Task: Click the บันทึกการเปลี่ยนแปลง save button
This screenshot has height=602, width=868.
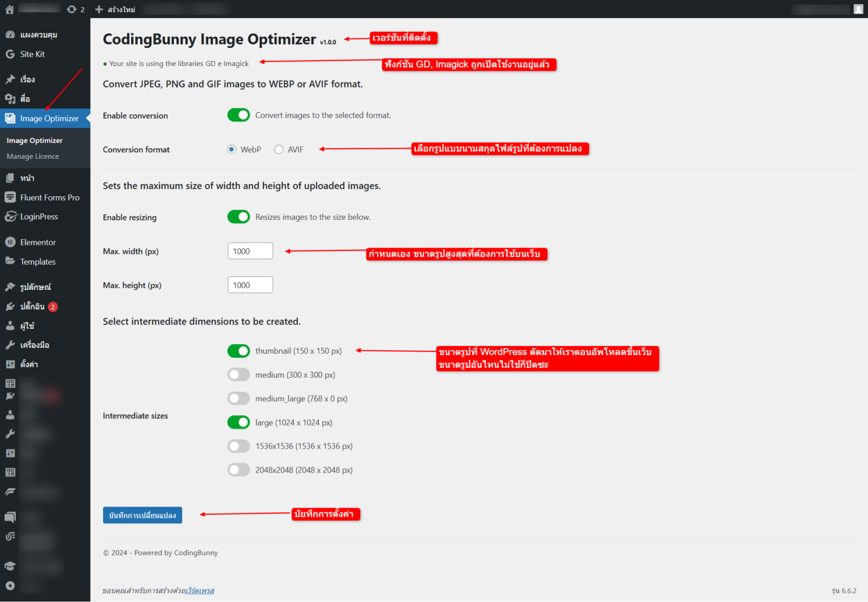Action: pyautogui.click(x=142, y=515)
